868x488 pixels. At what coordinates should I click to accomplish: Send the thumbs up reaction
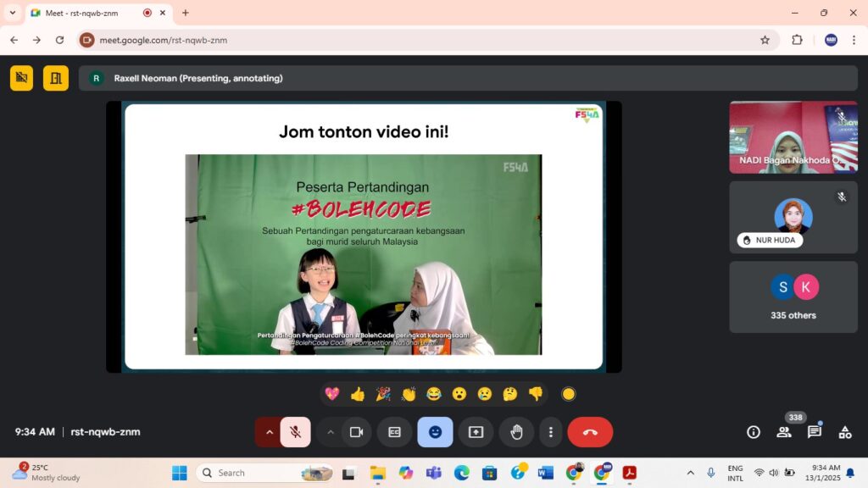pos(358,394)
